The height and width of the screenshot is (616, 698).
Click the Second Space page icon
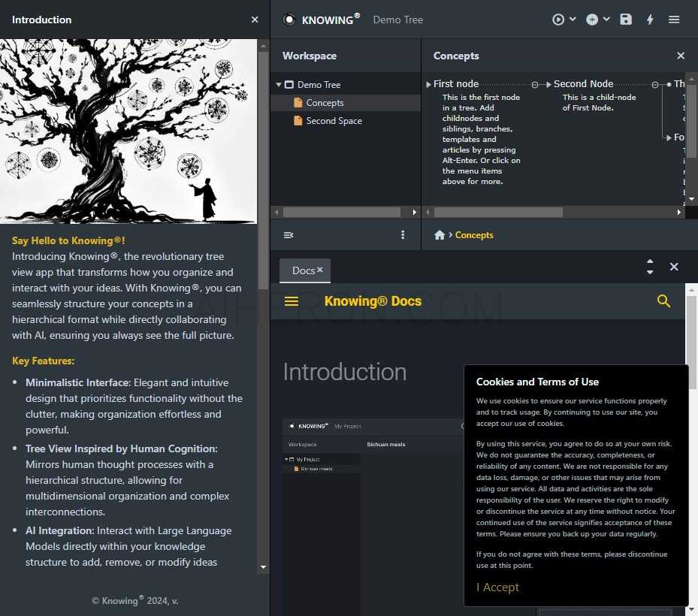(x=298, y=121)
